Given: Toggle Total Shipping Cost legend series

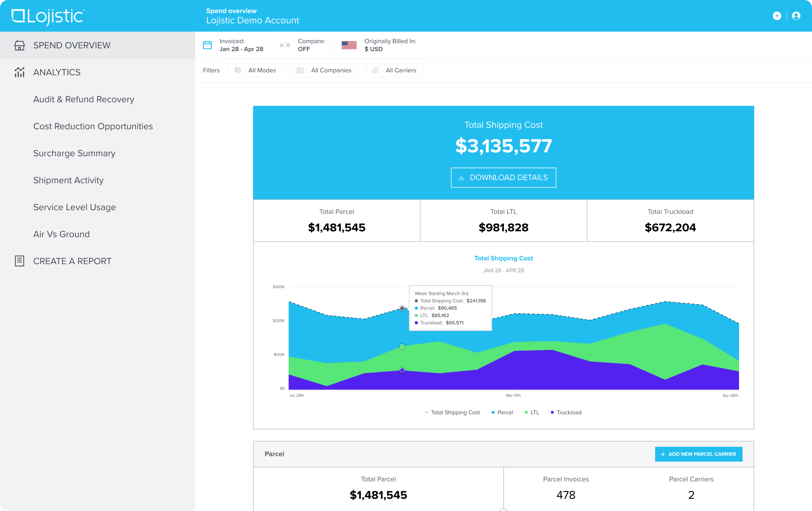Looking at the screenshot, I should click(x=452, y=413).
